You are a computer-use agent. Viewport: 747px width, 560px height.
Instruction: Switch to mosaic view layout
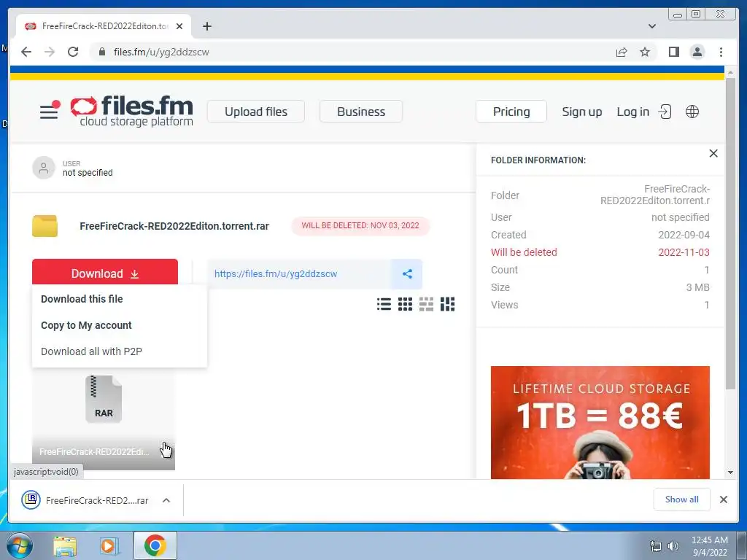pyautogui.click(x=447, y=304)
